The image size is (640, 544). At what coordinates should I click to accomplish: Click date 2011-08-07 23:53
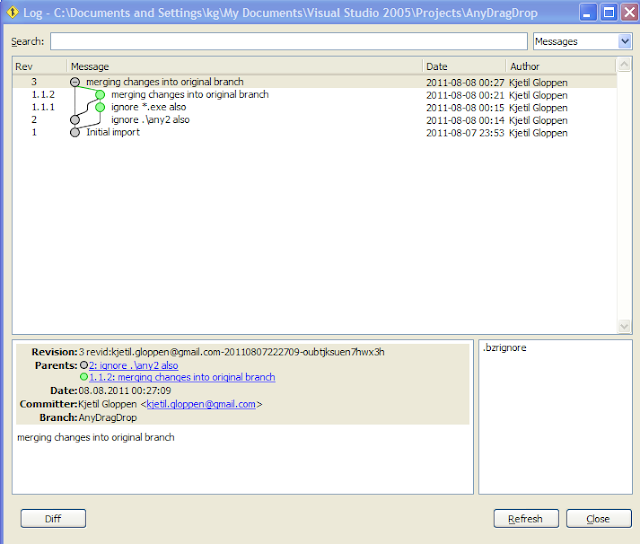coord(465,133)
